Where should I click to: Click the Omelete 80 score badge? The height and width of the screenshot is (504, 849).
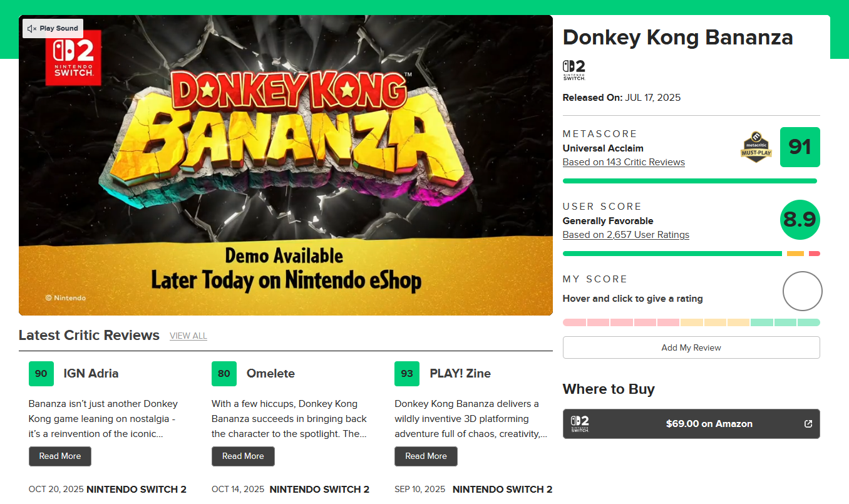tap(224, 374)
